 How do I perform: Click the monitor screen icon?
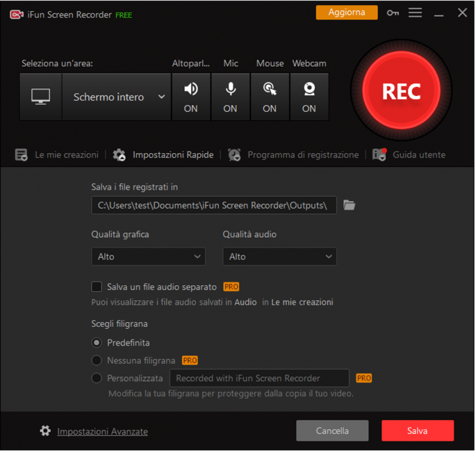41,97
